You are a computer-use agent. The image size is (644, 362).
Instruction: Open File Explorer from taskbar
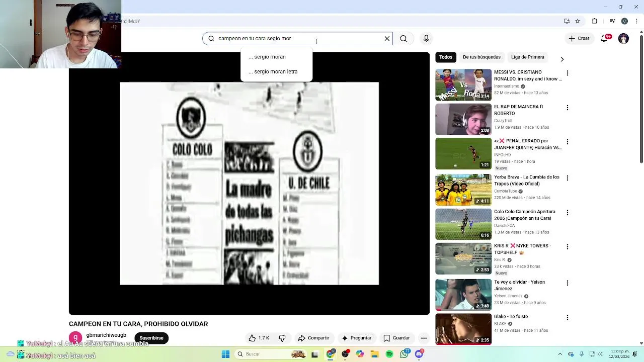coord(374,354)
